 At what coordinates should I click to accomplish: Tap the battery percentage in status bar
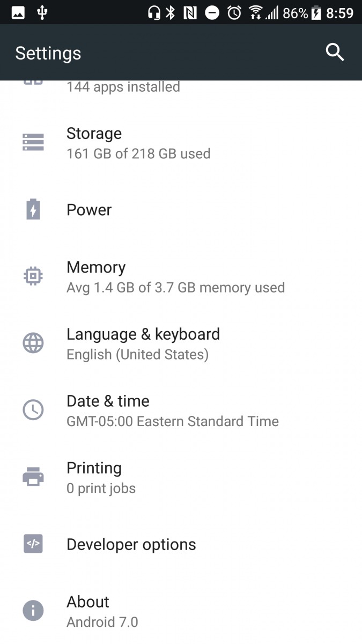point(295,12)
